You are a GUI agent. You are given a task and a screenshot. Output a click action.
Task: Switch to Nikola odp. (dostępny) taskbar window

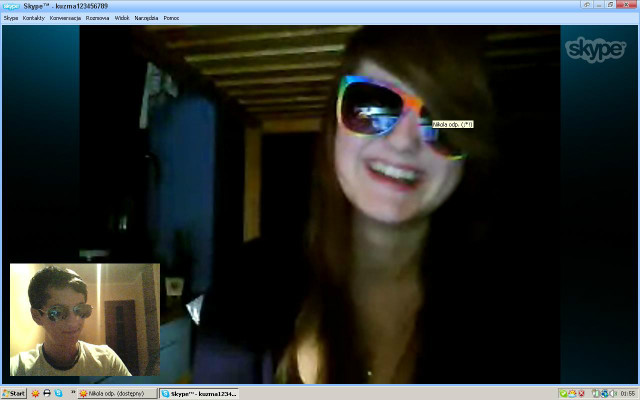118,394
